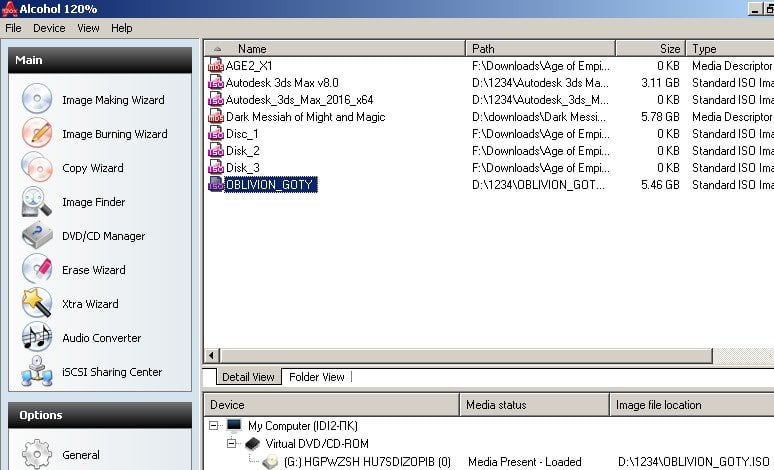Select the Audio Converter label
774x470 pixels.
click(x=102, y=338)
